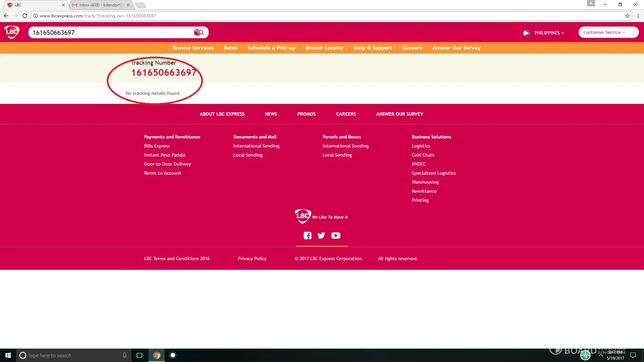Click the LBC logo in header
The width and height of the screenshot is (644, 362).
coord(12,32)
